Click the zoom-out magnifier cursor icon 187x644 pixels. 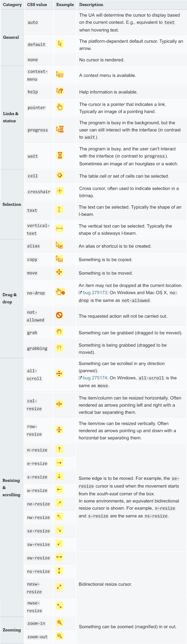coord(59,636)
